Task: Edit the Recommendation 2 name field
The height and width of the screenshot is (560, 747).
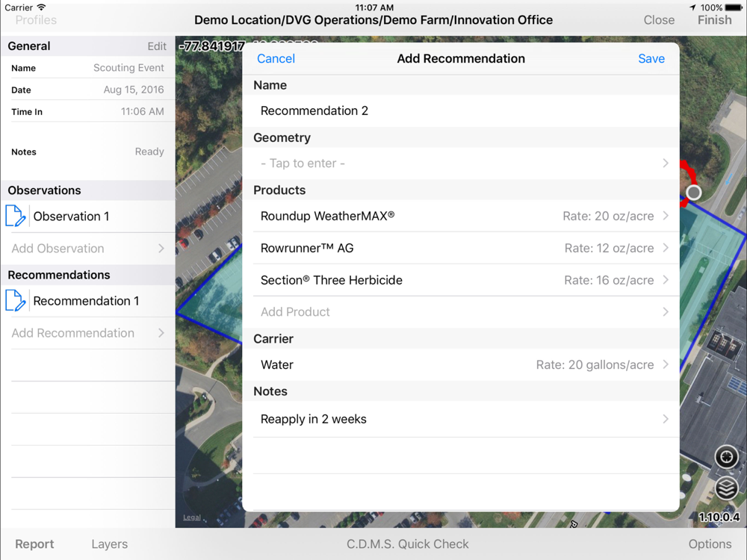Action: point(461,111)
